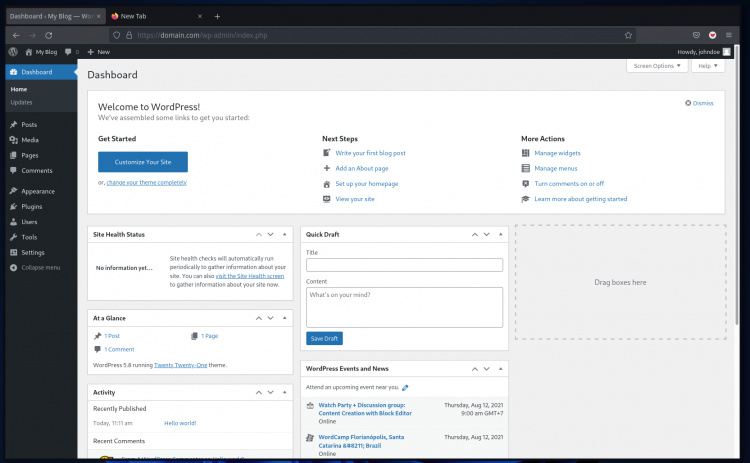Click the Posts pin icon in sidebar

coord(12,125)
